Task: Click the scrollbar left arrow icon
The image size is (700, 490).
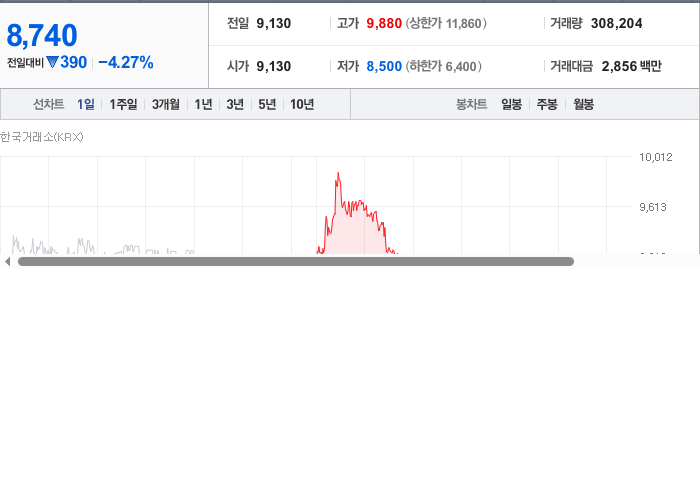Action: [8, 262]
